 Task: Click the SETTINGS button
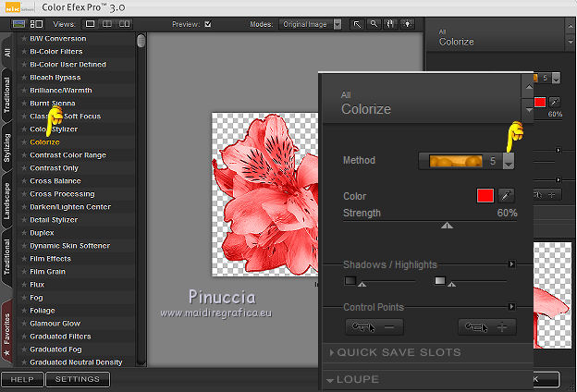coord(78,379)
